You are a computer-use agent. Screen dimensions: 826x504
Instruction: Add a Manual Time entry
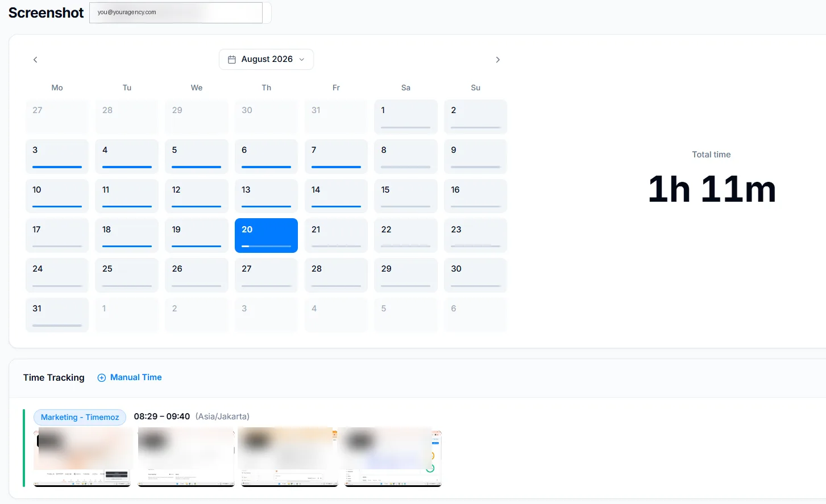(x=130, y=377)
